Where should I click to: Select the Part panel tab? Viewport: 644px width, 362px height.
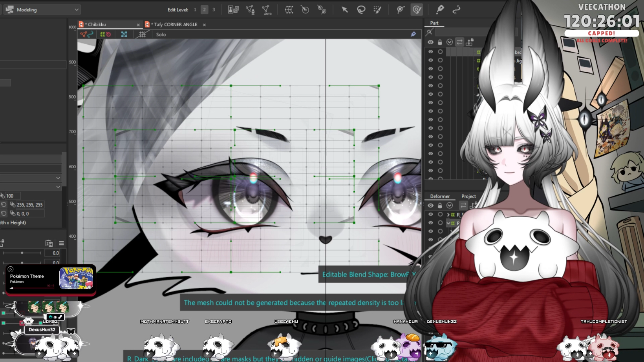pos(434,23)
